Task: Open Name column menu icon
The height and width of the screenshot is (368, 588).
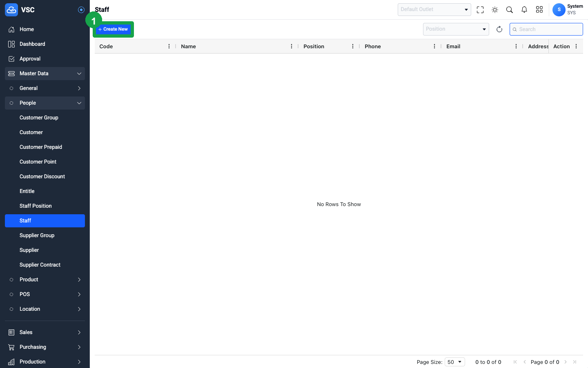Action: point(292,46)
